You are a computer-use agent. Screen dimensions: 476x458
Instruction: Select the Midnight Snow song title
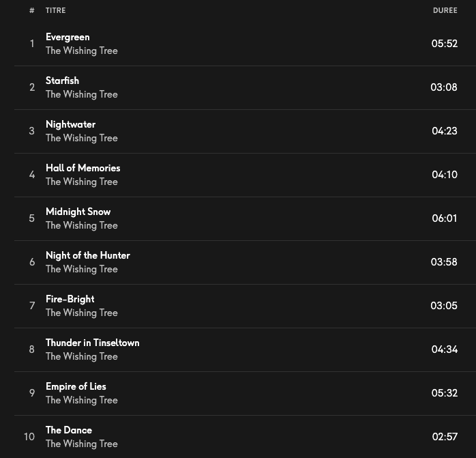78,212
